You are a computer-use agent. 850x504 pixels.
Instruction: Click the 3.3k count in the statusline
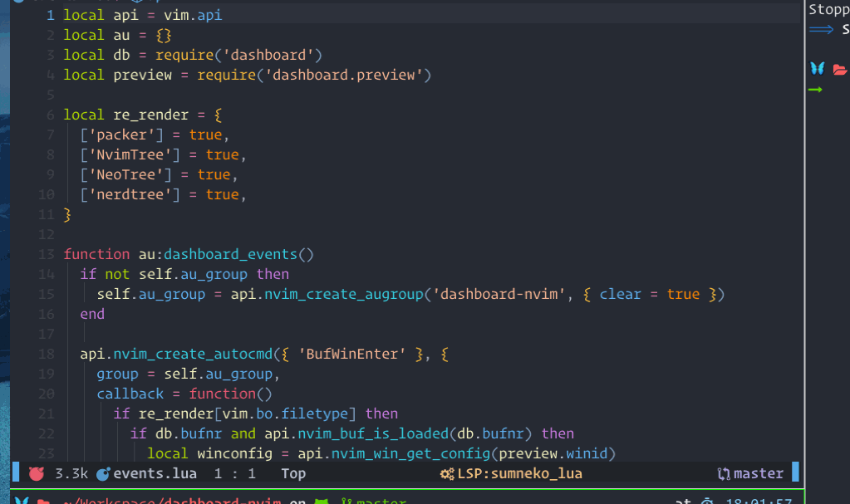pos(69,473)
